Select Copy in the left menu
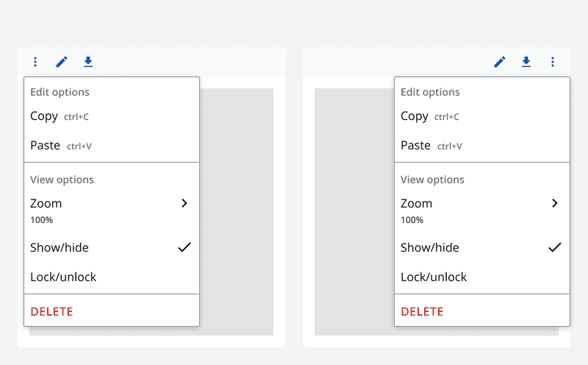 [x=44, y=116]
